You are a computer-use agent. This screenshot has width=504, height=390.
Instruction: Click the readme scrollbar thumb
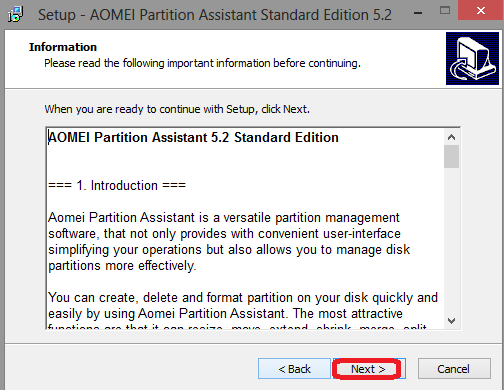(x=452, y=156)
